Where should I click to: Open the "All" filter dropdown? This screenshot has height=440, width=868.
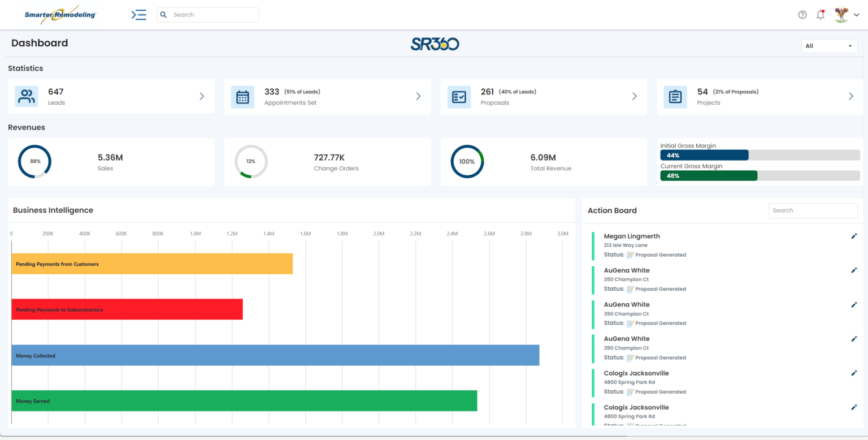(x=829, y=45)
